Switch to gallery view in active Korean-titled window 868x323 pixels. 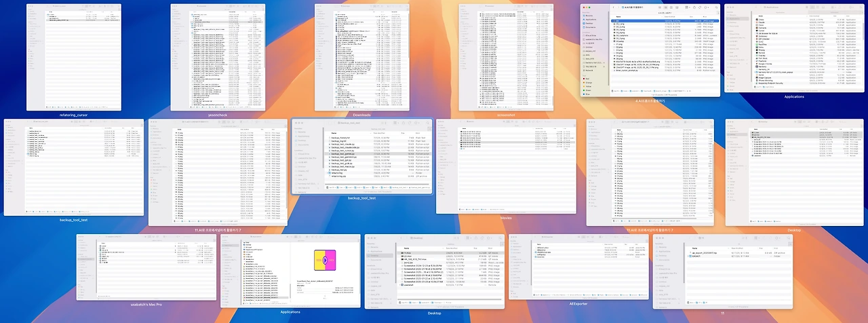click(677, 7)
